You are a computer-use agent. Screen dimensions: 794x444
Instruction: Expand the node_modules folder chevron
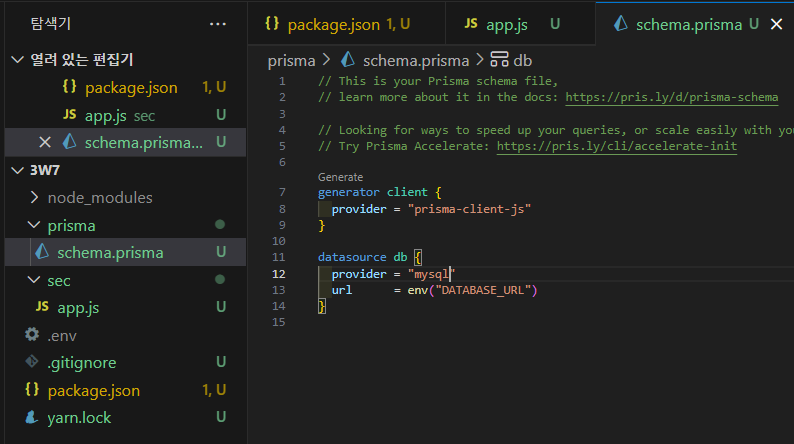pos(34,197)
